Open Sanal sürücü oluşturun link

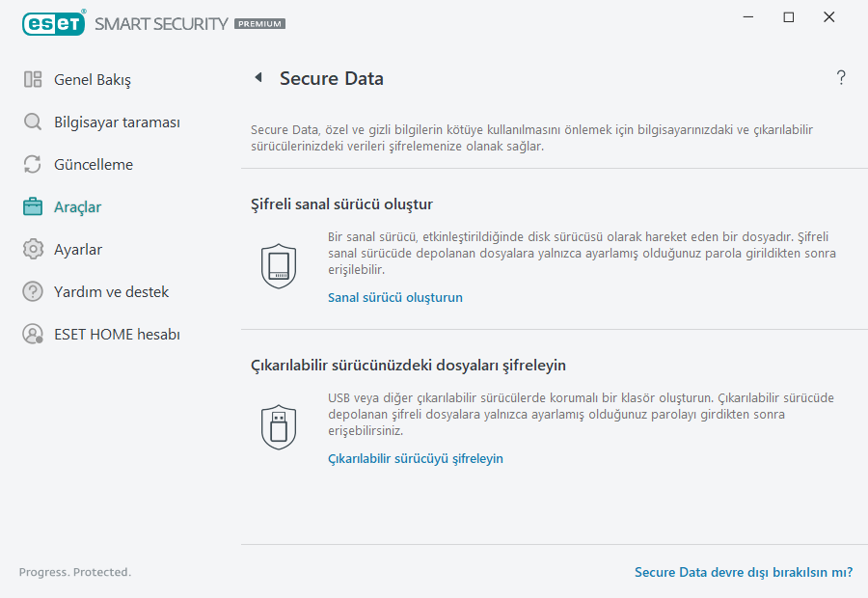[394, 297]
